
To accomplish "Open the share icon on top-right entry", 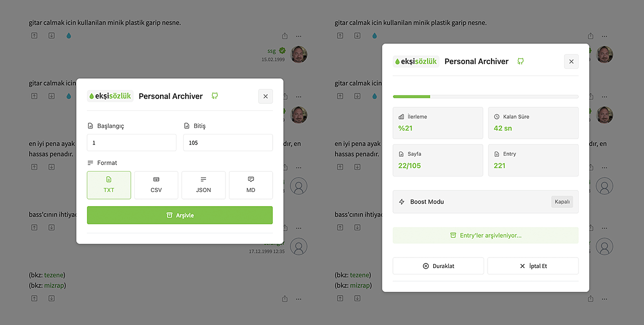I will [591, 36].
